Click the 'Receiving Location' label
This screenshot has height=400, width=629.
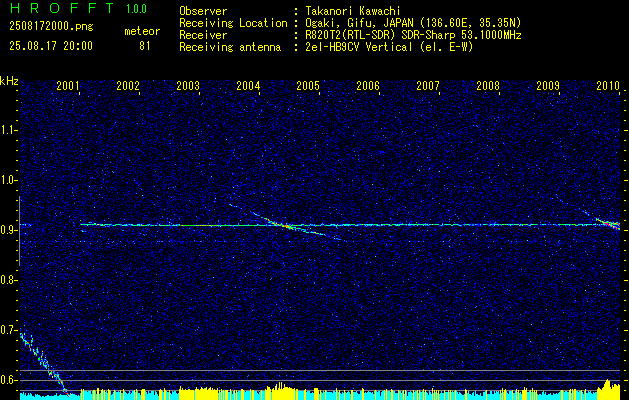click(x=233, y=23)
